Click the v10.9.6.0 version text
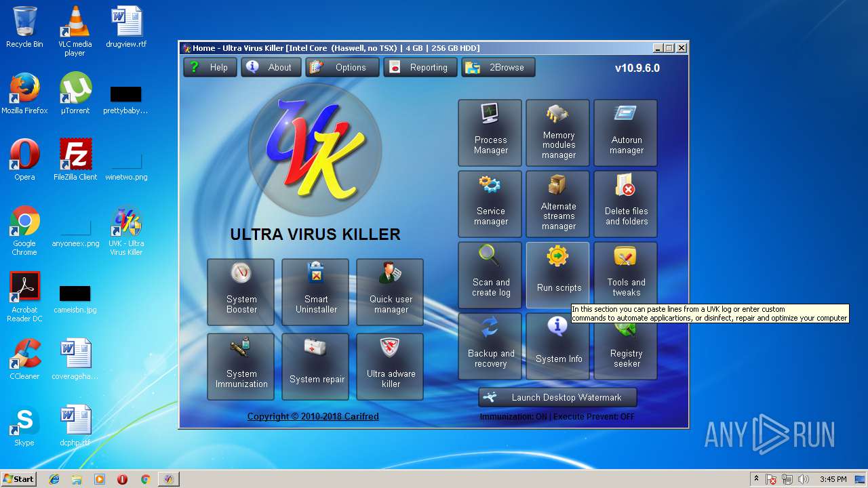The image size is (868, 488). click(x=637, y=68)
